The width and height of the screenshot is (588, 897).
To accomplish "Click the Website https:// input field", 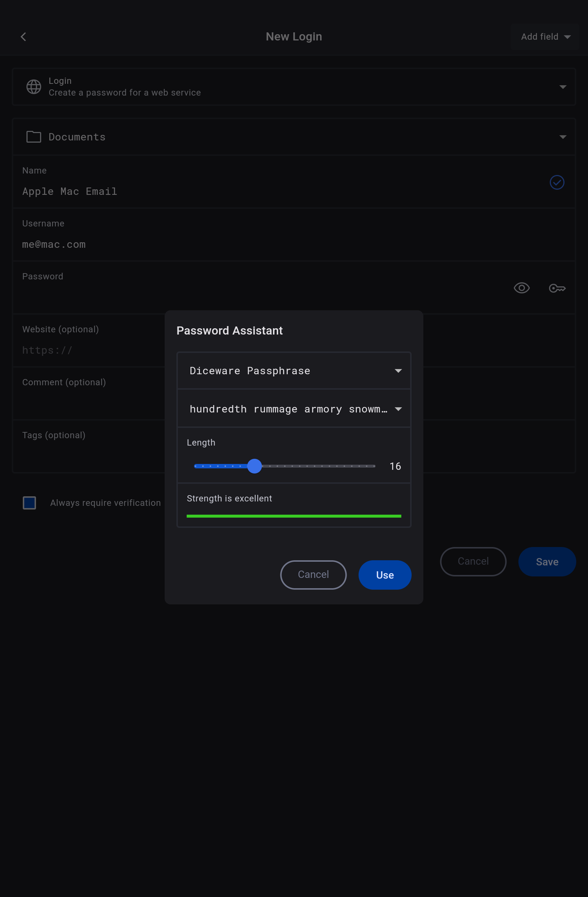I will pos(90,350).
